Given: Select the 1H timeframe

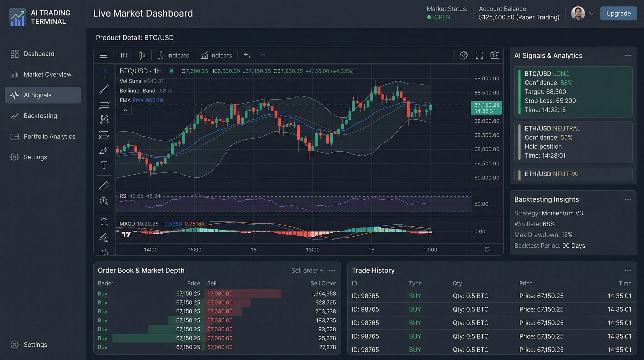Looking at the screenshot, I should pyautogui.click(x=123, y=55).
